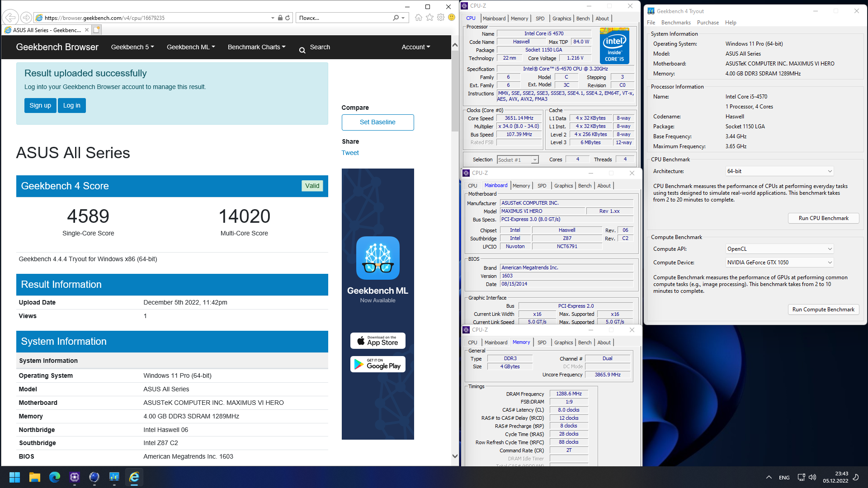Click the taskbar clock and date

click(835, 477)
